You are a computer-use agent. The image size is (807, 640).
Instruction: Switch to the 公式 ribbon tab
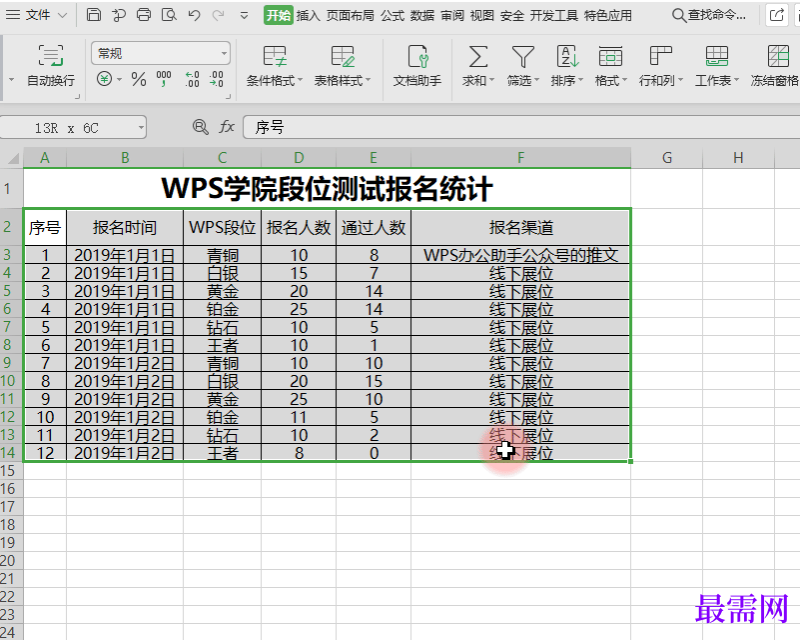coord(392,15)
